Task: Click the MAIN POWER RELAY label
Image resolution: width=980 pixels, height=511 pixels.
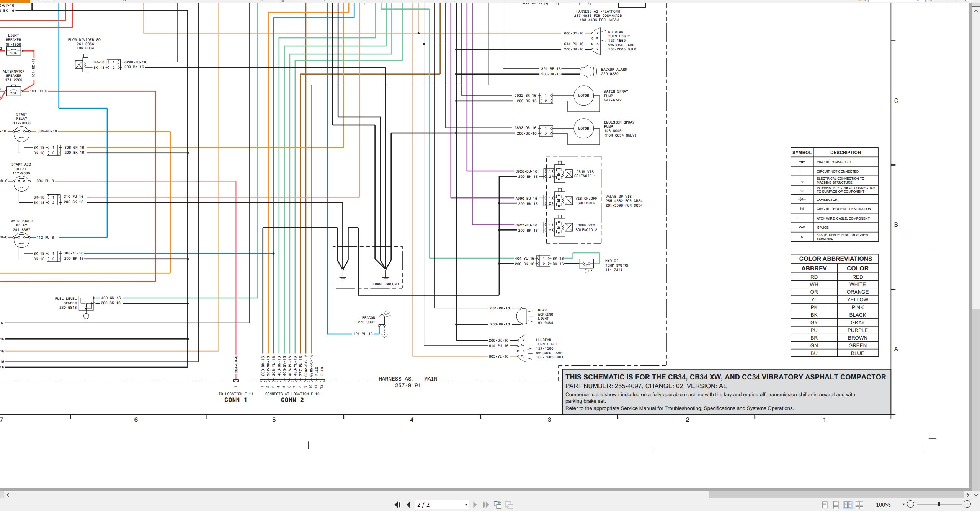Action: (21, 223)
